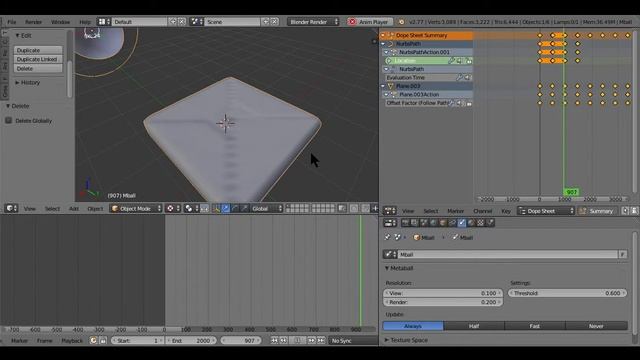Open the Window menu

(60, 22)
